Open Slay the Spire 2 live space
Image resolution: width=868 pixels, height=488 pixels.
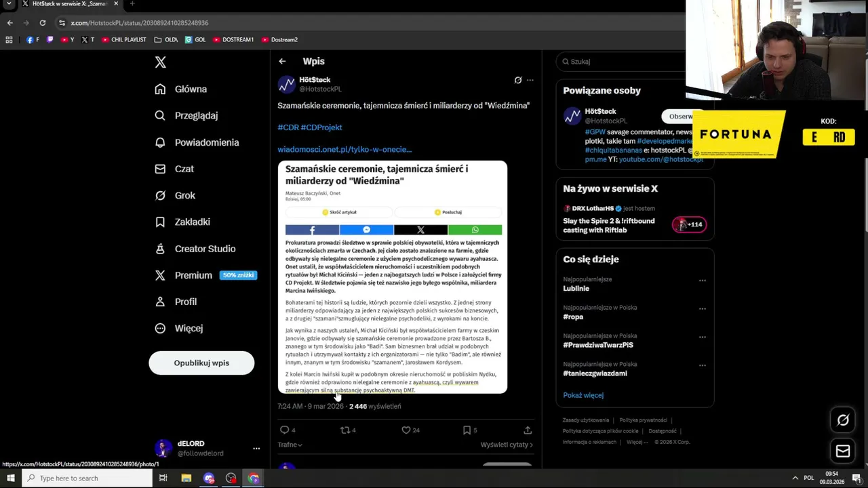click(609, 225)
